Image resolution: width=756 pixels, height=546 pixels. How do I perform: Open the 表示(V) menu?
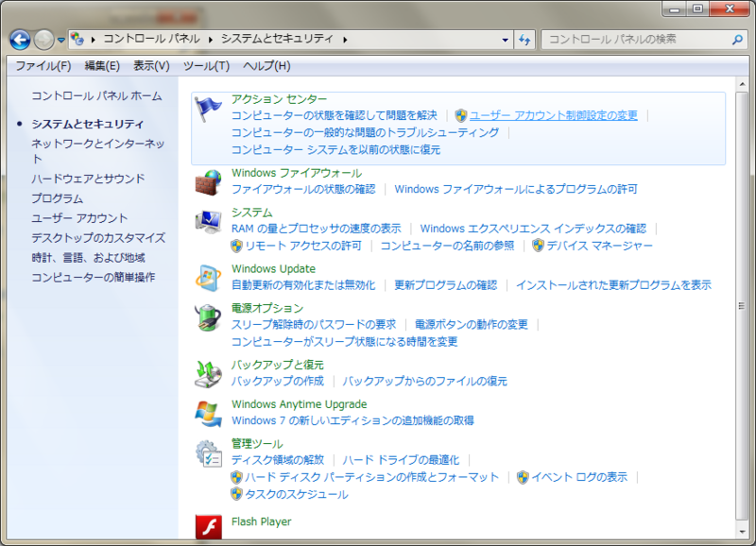click(151, 65)
